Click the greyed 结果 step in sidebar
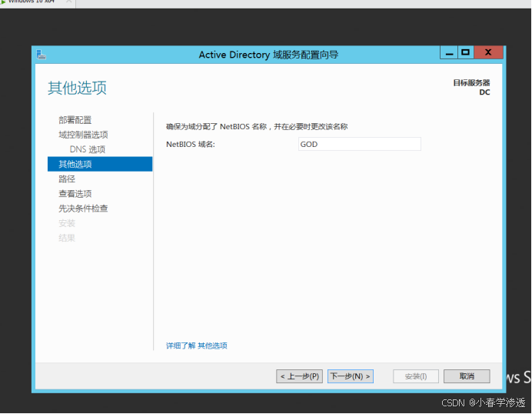Viewport: 532px width, 414px height. pos(67,238)
